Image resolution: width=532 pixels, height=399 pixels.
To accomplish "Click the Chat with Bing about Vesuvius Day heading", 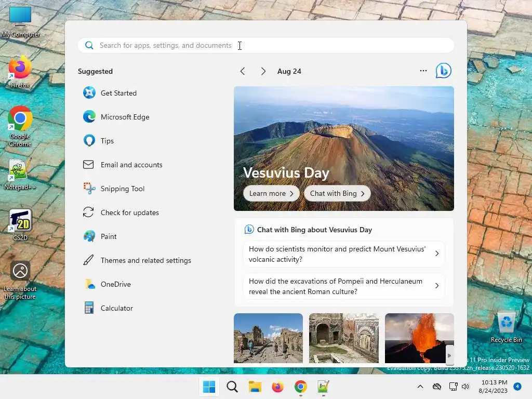I will tap(314, 230).
